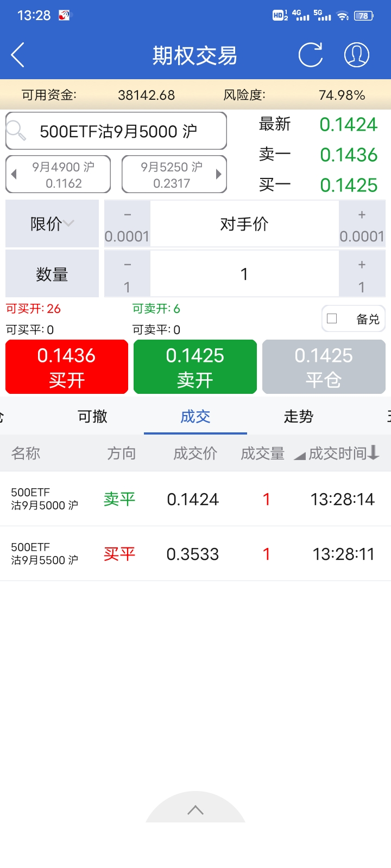Expand the bottom pull-up panel
The width and height of the screenshot is (391, 868).
(195, 810)
